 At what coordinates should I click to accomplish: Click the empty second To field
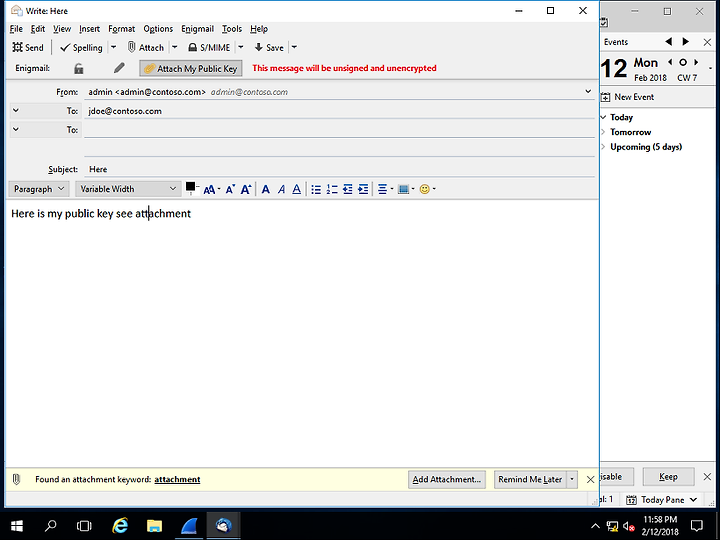339,129
